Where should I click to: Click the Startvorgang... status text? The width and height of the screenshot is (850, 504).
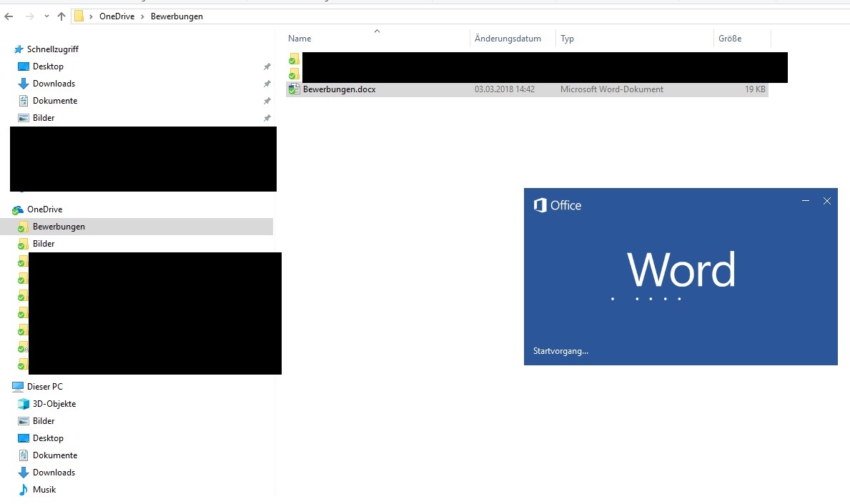(560, 351)
